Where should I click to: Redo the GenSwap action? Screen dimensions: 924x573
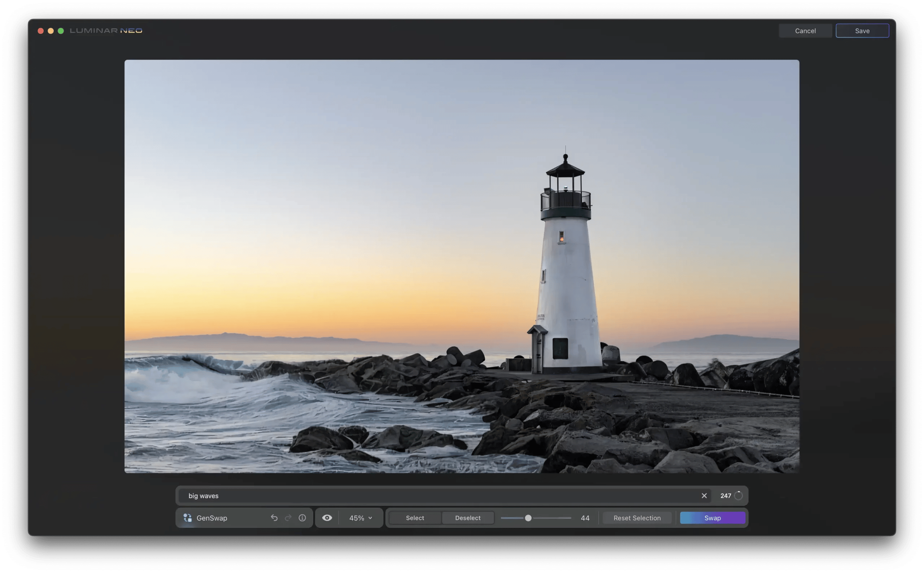pyautogui.click(x=288, y=518)
